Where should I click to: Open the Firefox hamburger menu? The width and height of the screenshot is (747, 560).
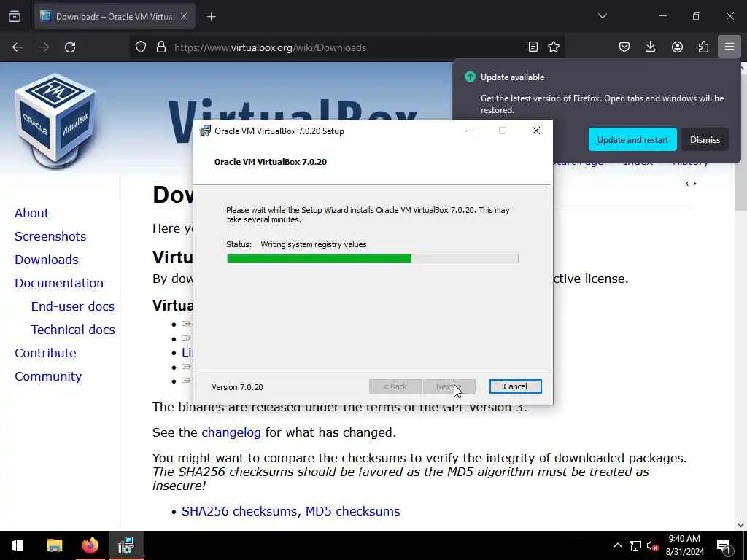[x=729, y=47]
